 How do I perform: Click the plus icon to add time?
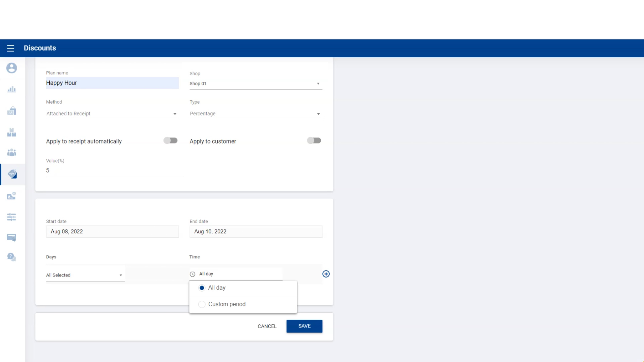point(326,274)
